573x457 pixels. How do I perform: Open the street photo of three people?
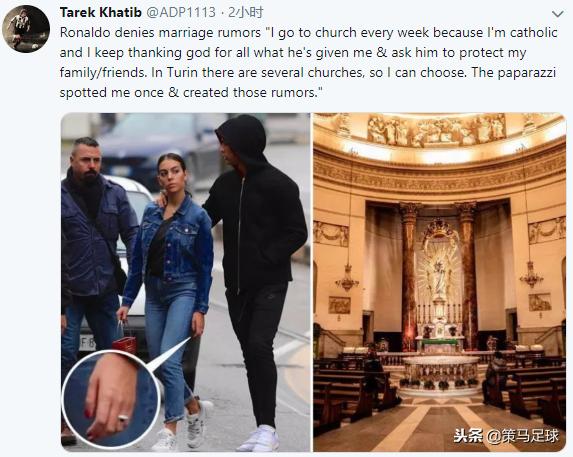tap(186, 282)
